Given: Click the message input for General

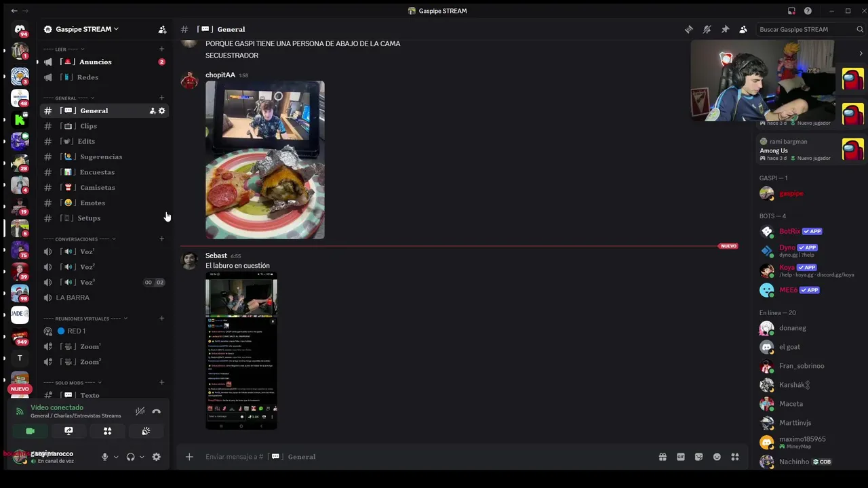Looking at the screenshot, I should tap(427, 457).
